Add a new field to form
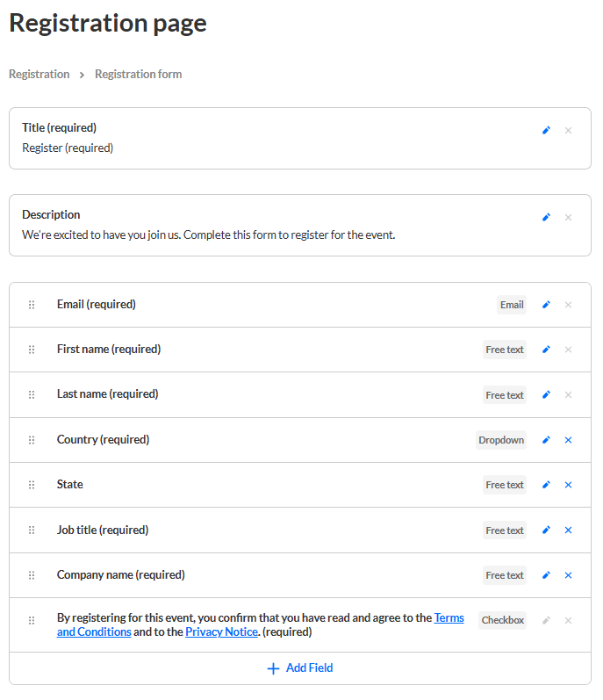The width and height of the screenshot is (603, 700). point(300,668)
